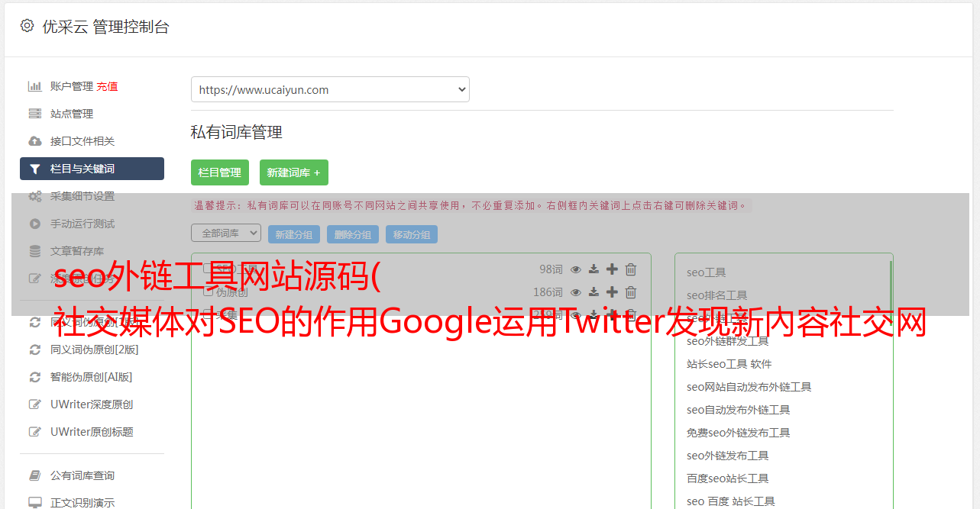
Task: Click the 私有词库管理 heading
Action: (237, 132)
